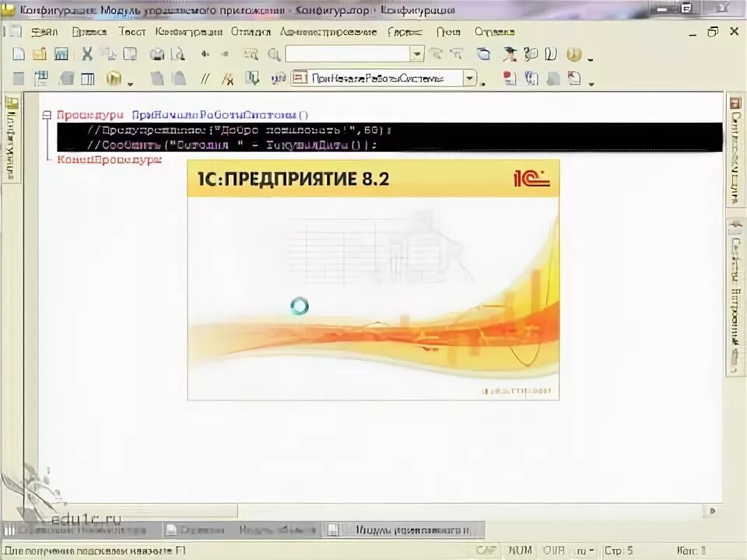Screen dimensions: 747x560
Task: Open the Сервис menu
Action: click(405, 32)
